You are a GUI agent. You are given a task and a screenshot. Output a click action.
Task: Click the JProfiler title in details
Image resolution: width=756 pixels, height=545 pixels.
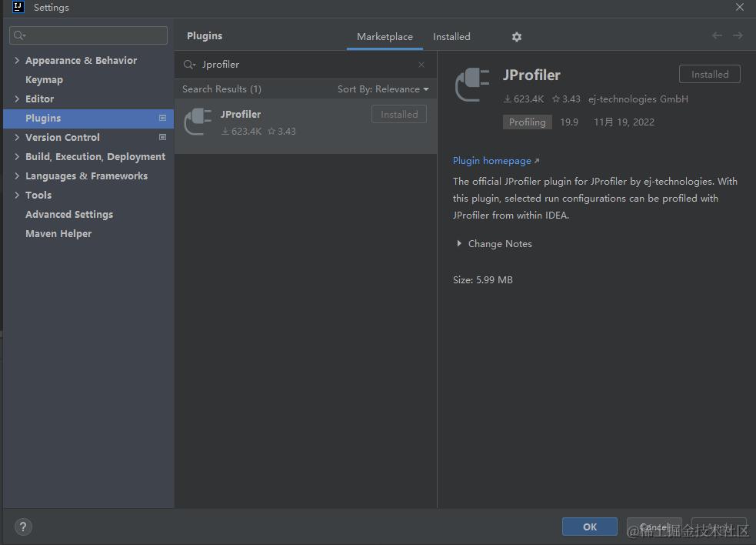[531, 75]
